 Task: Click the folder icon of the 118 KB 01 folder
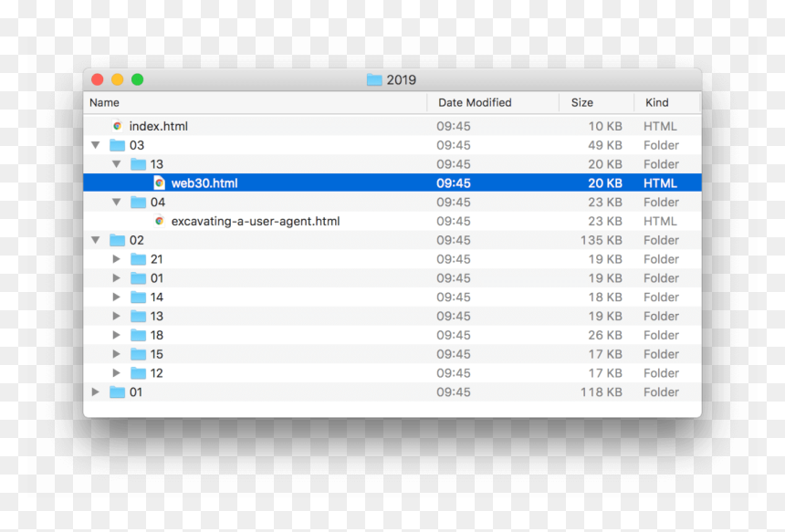117,392
